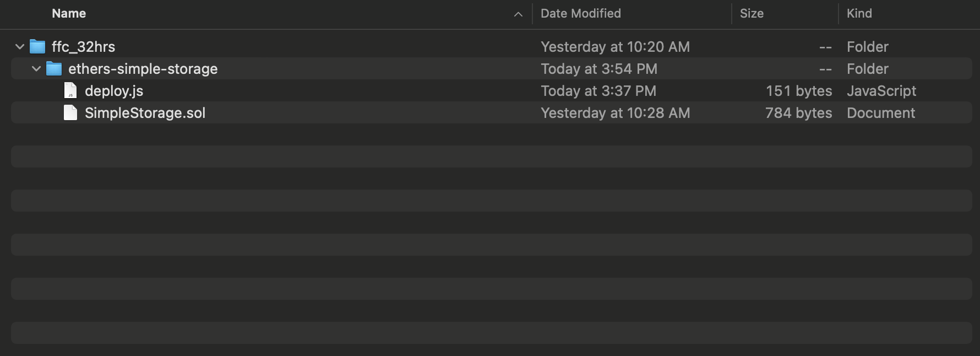980x356 pixels.
Task: Click the Today at 3:54 PM date entry
Action: (x=599, y=69)
